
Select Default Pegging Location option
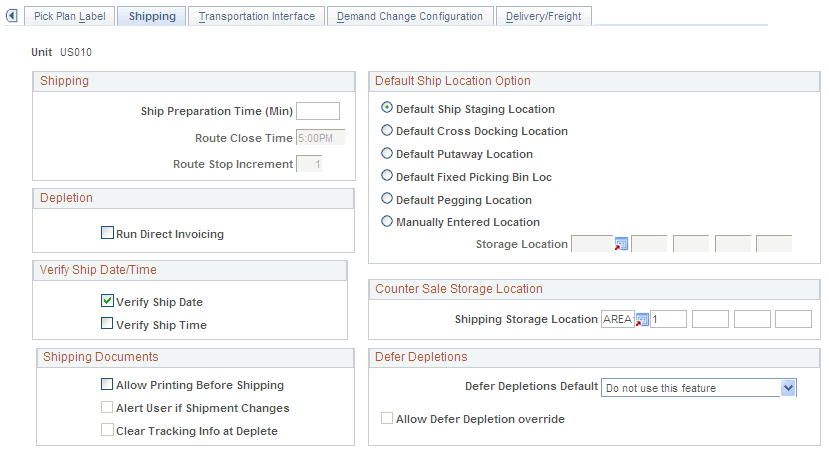pos(387,199)
